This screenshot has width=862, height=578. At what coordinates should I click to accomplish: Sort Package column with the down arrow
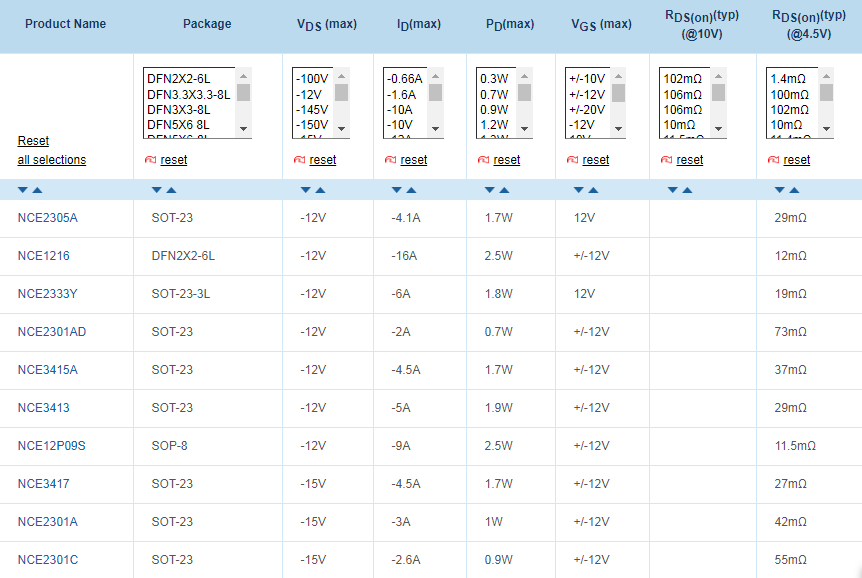click(157, 190)
